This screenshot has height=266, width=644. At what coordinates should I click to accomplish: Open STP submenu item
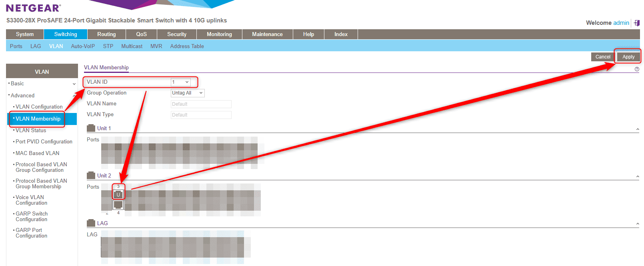[108, 46]
